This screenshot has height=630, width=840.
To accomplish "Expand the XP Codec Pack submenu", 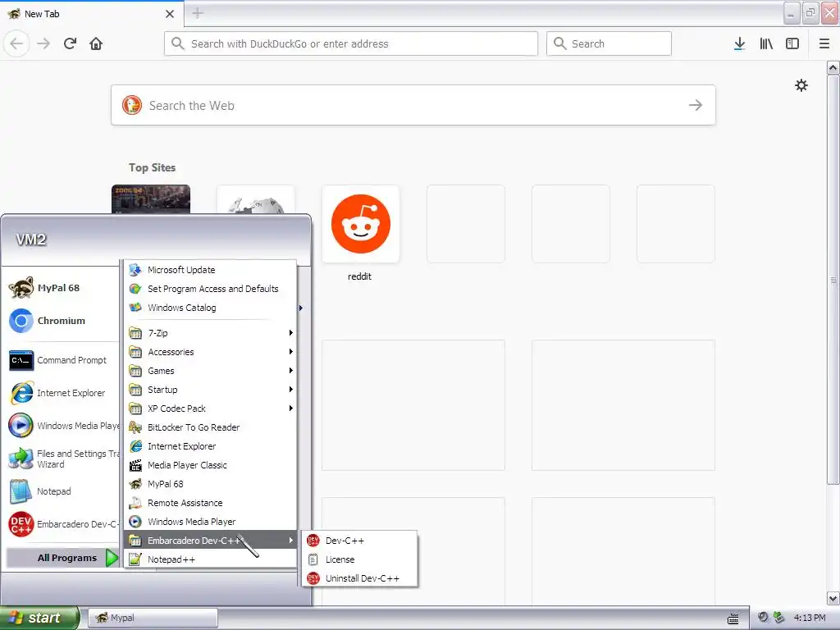I will 211,409.
